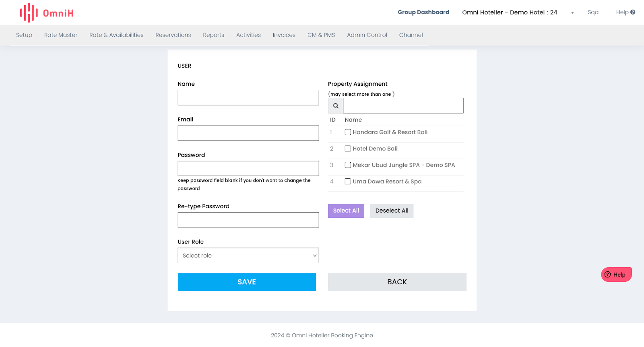644x347 pixels.
Task: Click the SAVE button
Action: tap(247, 282)
